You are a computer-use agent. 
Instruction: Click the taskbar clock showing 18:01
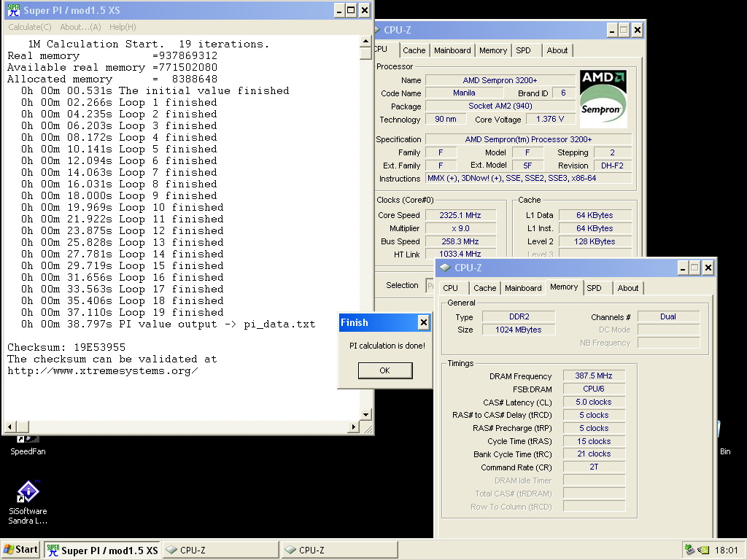tap(726, 551)
